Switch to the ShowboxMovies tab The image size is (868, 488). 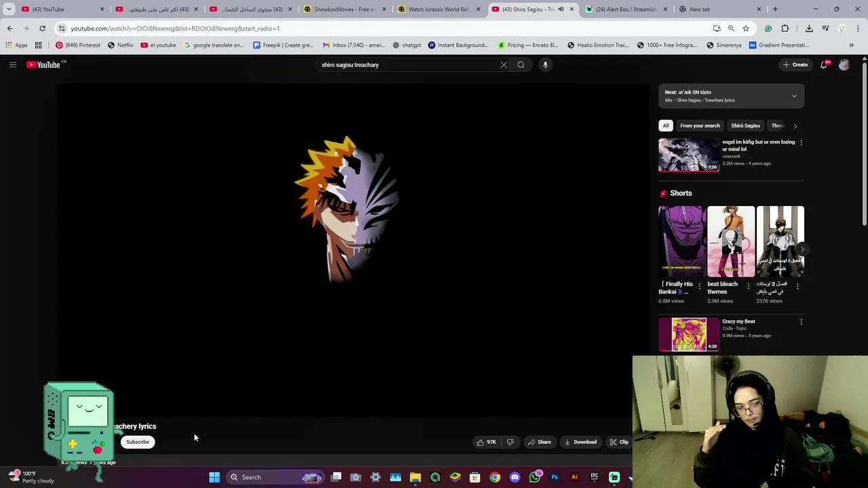(x=344, y=9)
